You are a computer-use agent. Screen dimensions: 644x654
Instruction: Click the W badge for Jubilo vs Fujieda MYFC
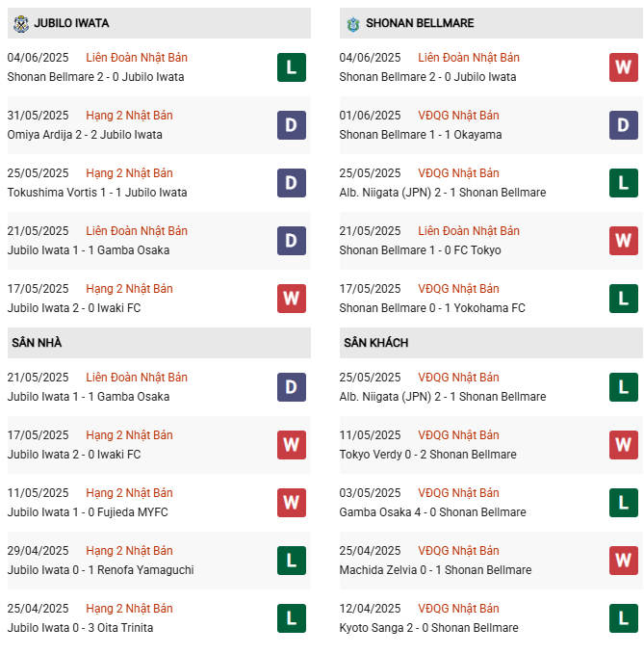[292, 503]
